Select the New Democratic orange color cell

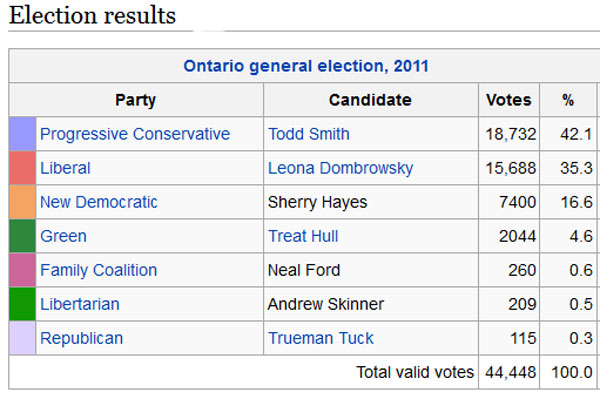coord(23,202)
